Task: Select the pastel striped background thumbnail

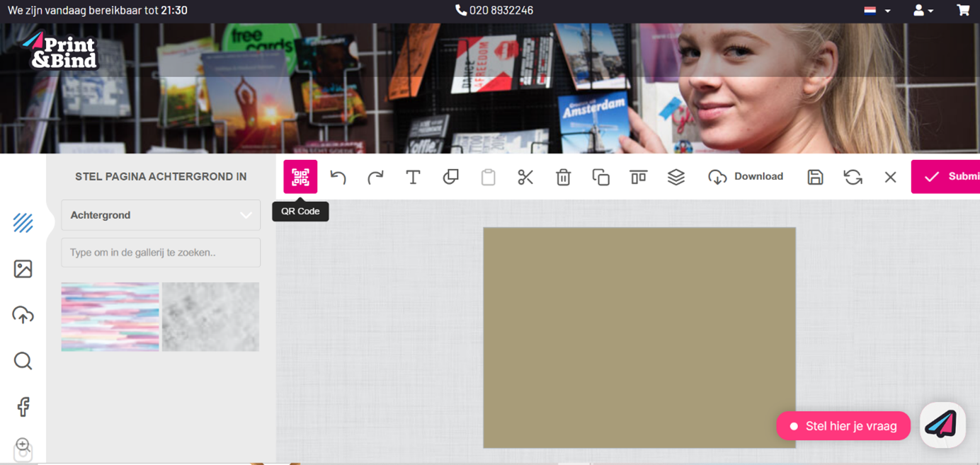Action: 110,317
